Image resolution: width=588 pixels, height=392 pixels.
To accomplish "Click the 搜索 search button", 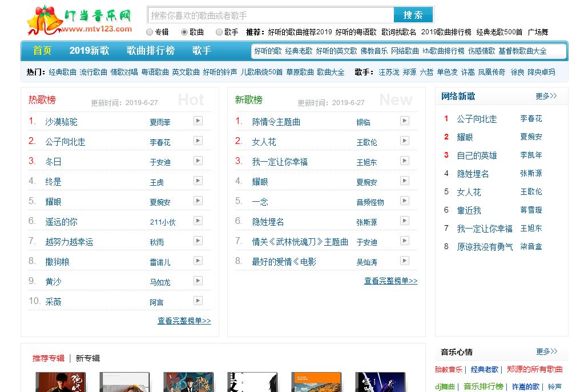I will (x=413, y=15).
